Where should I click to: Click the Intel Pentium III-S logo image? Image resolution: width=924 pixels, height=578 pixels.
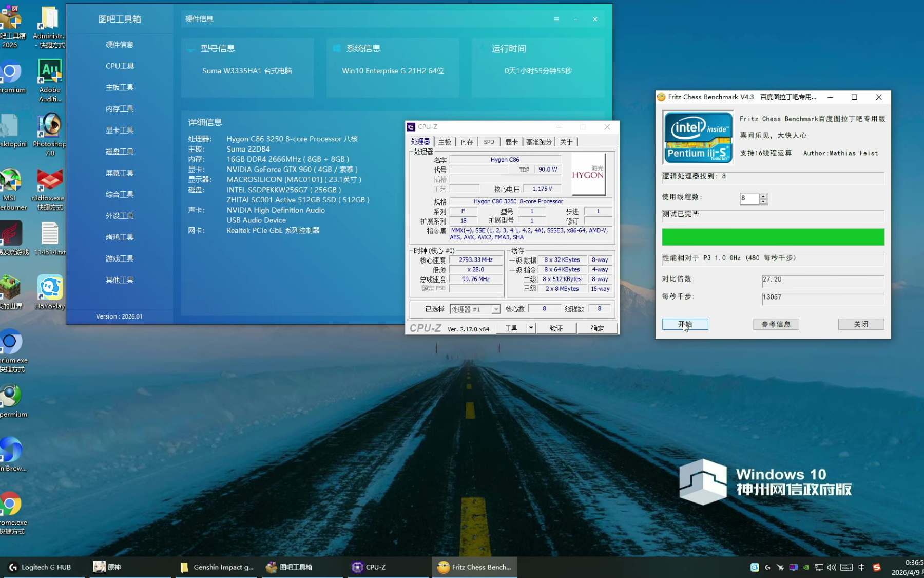click(x=698, y=138)
